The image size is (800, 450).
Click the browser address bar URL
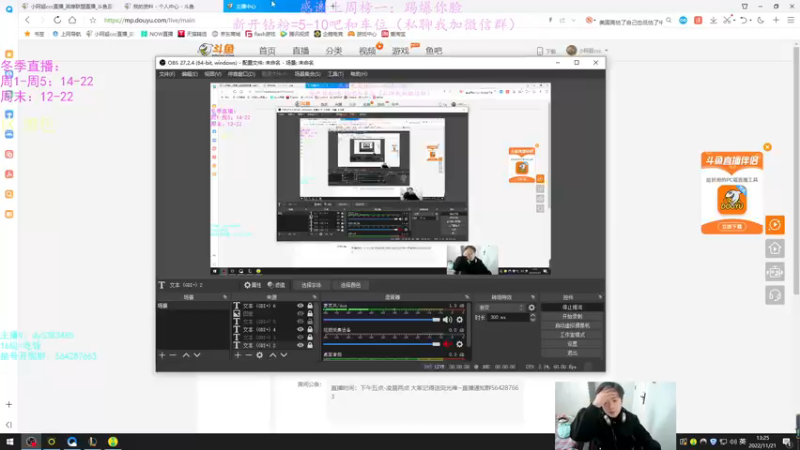[x=149, y=20]
